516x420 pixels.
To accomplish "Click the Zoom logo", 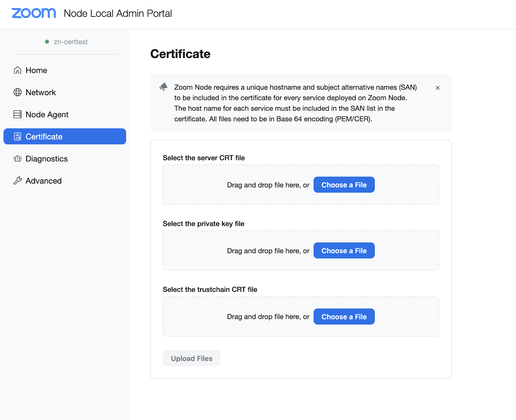I will coord(34,13).
